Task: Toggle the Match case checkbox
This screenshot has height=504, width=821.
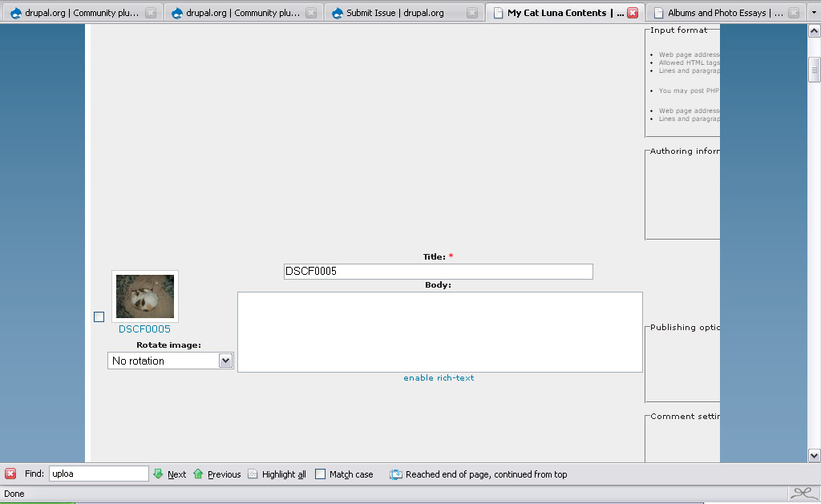Action: [320, 474]
